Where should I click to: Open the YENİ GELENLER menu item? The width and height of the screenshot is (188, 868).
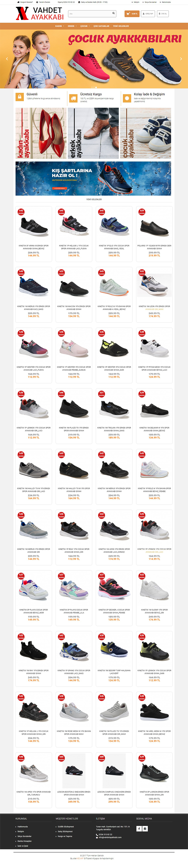coord(121,26)
